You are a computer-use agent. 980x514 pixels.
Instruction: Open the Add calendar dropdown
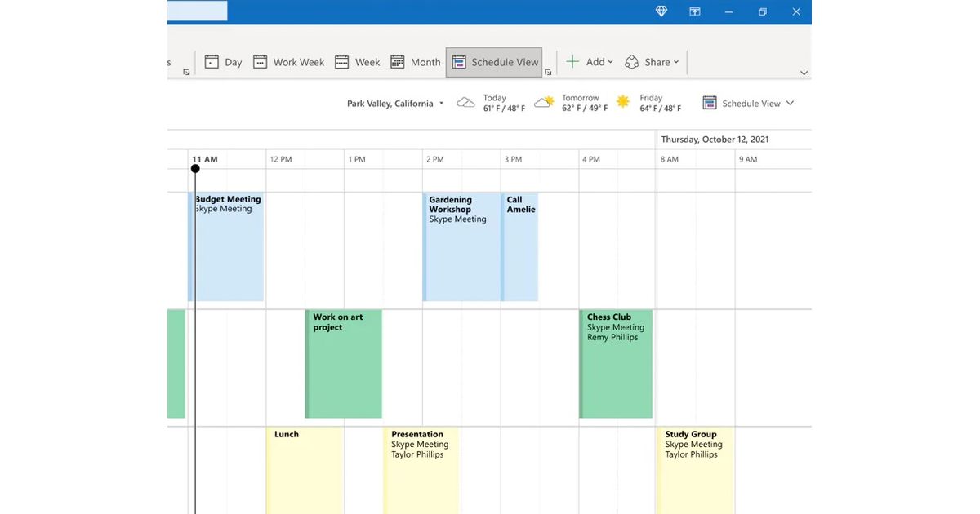pos(589,62)
